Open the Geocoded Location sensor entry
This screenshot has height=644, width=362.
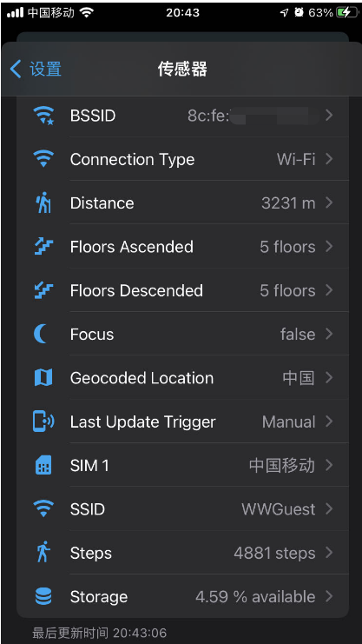182,378
